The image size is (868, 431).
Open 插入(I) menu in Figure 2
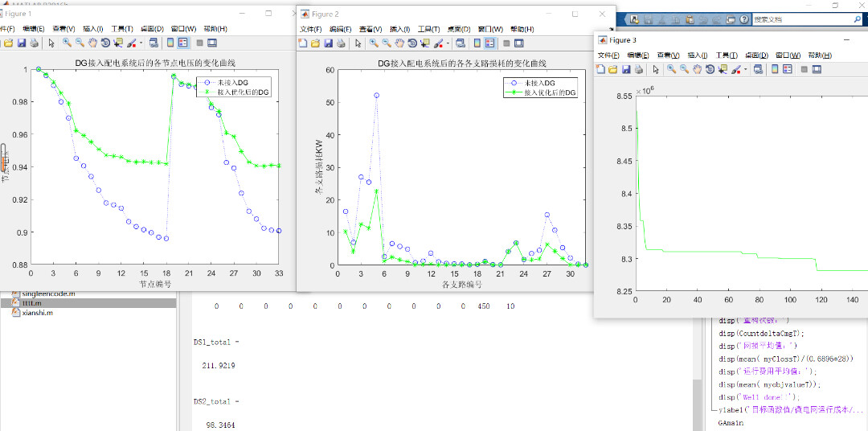(x=401, y=30)
